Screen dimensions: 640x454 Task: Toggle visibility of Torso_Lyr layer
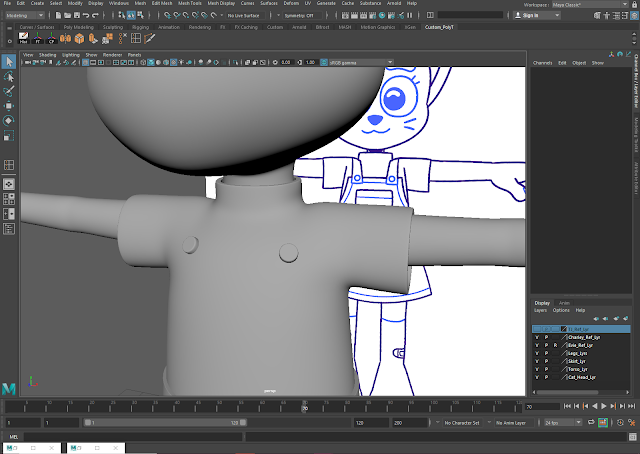(537, 369)
